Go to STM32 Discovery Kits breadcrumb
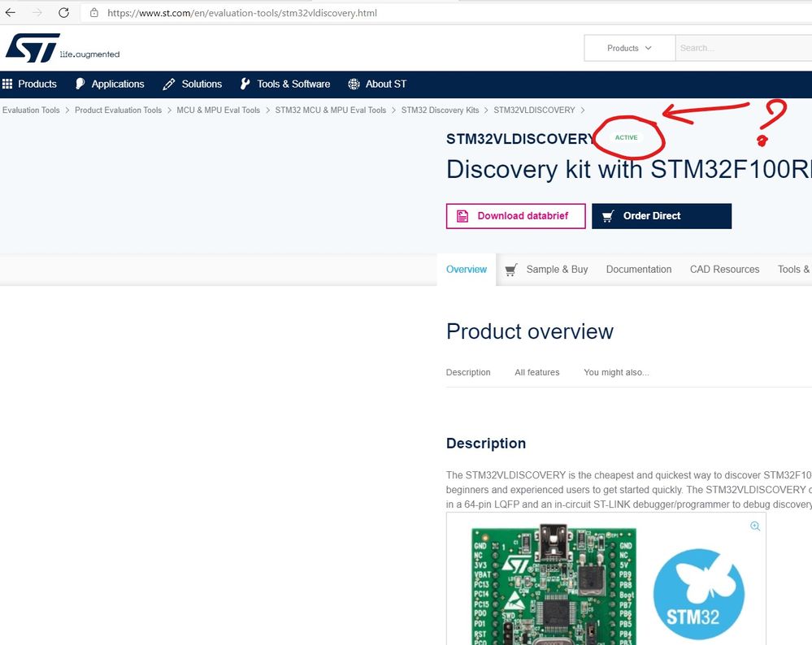The height and width of the screenshot is (645, 812). click(441, 110)
